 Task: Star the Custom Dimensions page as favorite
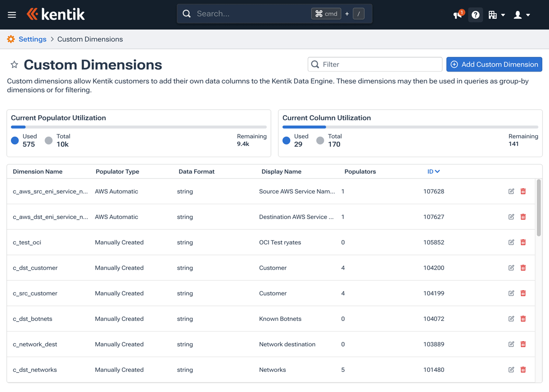14,64
